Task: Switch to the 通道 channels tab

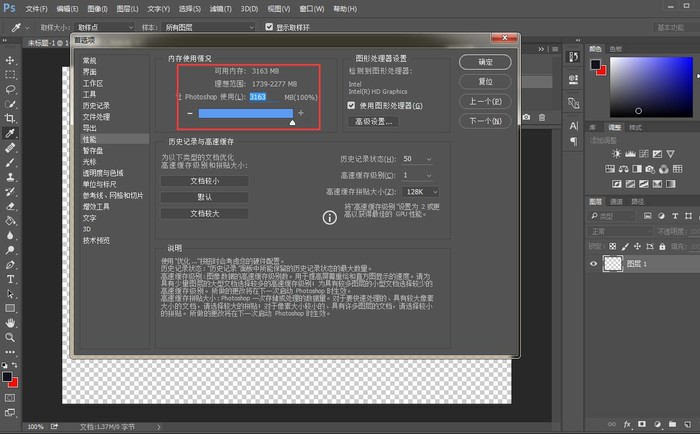Action: 616,201
